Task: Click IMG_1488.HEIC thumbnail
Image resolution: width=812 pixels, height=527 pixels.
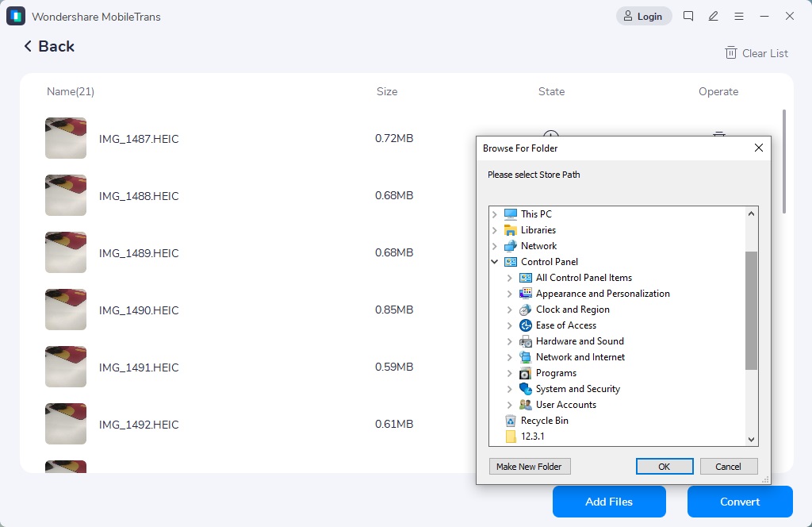Action: point(66,194)
